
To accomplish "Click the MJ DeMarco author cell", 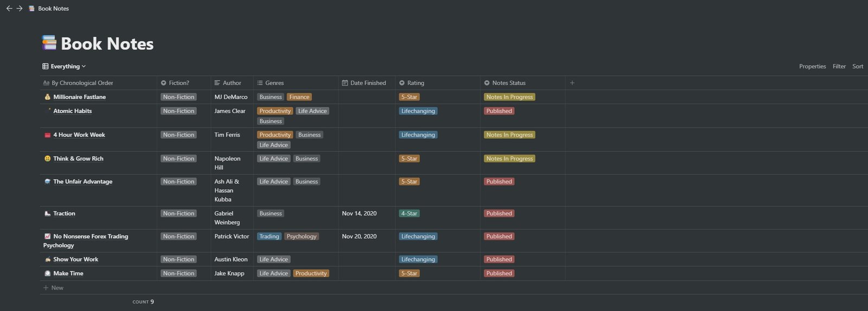I will click(232, 97).
